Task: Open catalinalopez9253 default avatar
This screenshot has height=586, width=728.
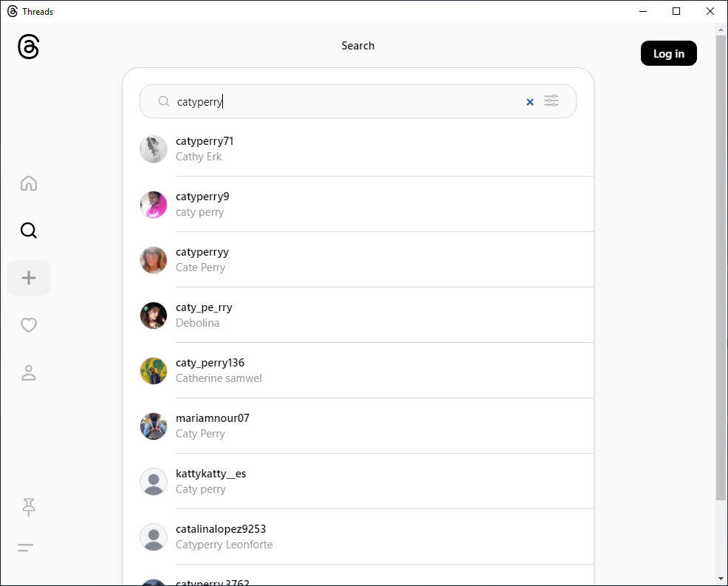Action: 154,536
